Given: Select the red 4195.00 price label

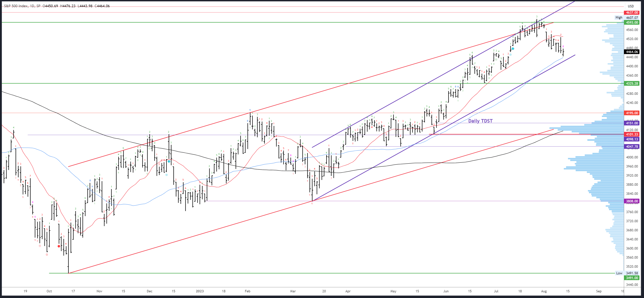Looking at the screenshot, I should (x=632, y=113).
